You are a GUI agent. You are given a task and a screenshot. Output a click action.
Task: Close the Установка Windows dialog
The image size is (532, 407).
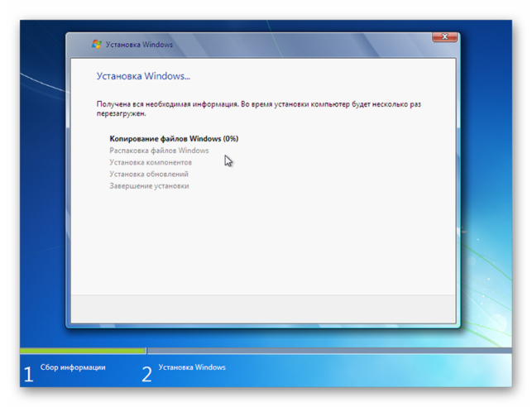click(x=445, y=36)
